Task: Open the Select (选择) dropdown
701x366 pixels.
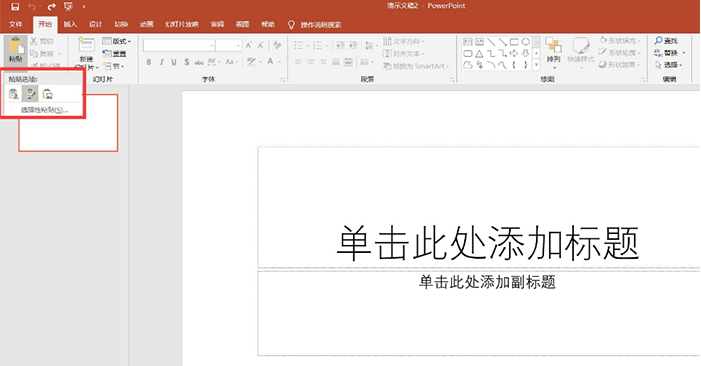Action: (668, 65)
